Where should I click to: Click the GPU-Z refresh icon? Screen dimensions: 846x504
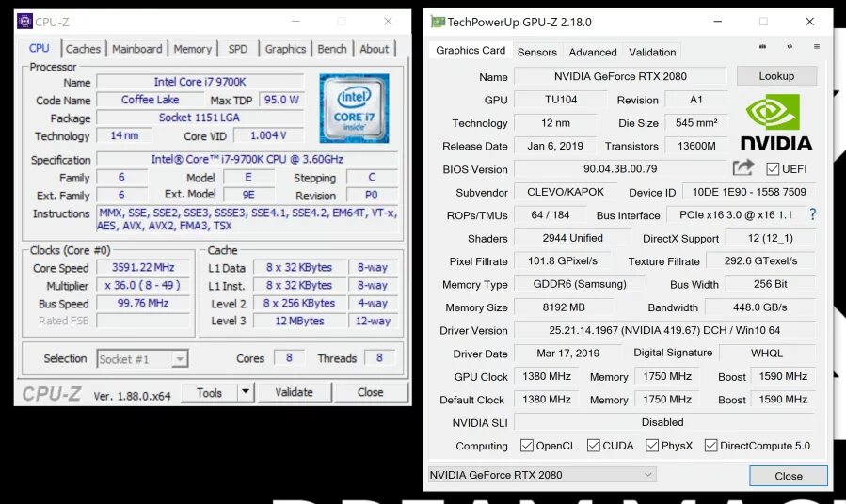click(790, 47)
